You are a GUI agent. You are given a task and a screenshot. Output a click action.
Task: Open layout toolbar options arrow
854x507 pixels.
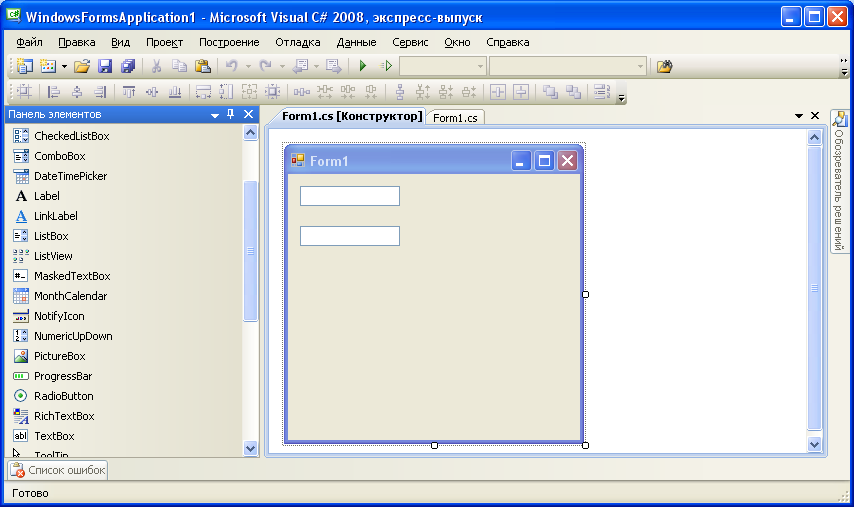click(x=621, y=98)
